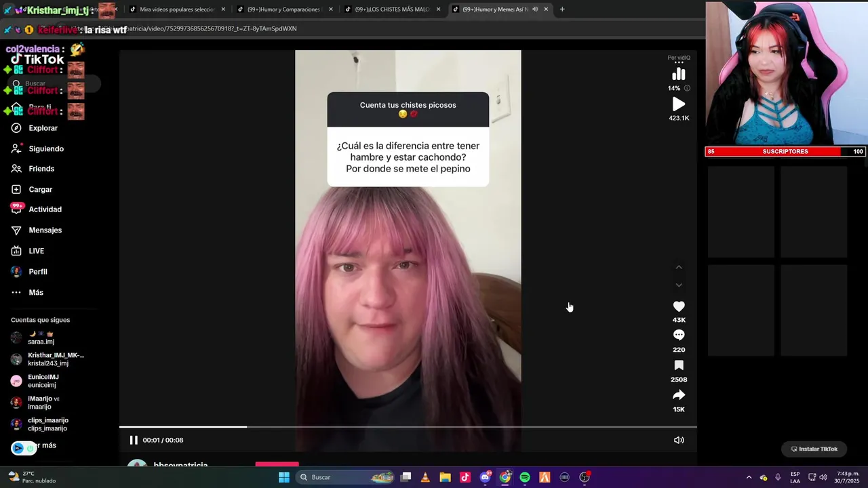Open vidIQ stats bar chart icon
The height and width of the screenshot is (488, 868).
679,75
